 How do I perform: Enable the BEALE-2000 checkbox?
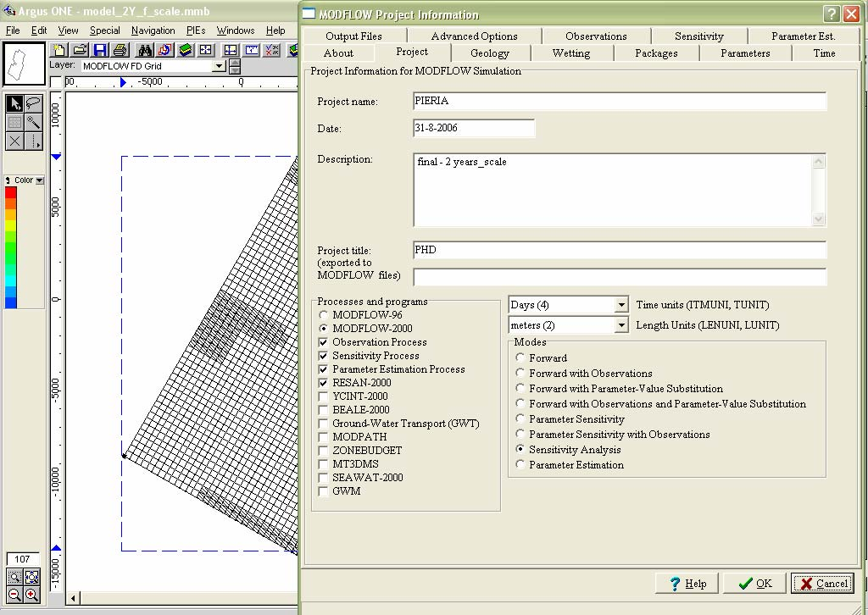tap(323, 410)
